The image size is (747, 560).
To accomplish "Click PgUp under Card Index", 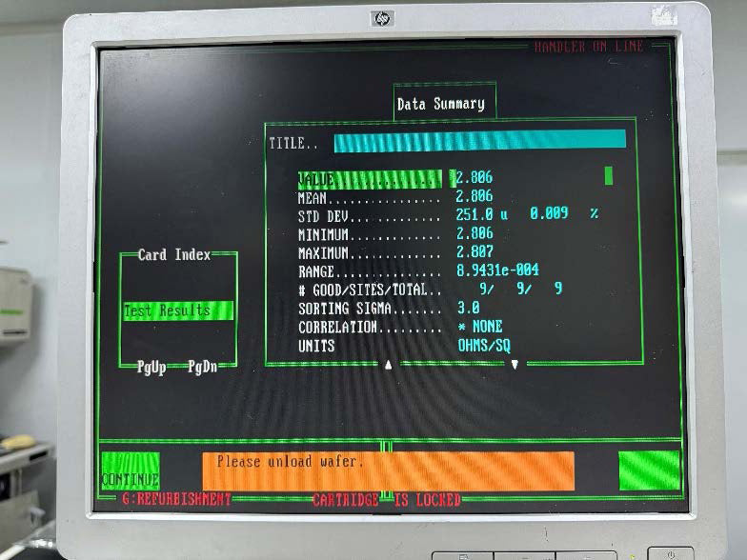I will [x=151, y=368].
